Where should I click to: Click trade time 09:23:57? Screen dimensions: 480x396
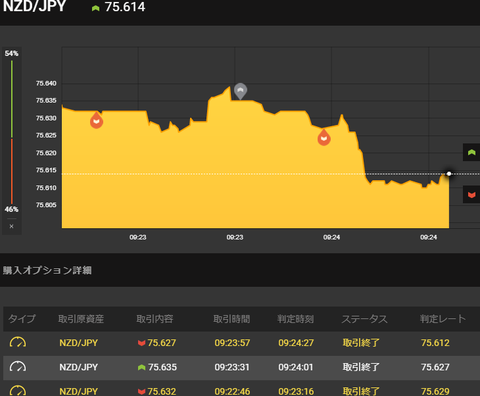[x=232, y=343]
